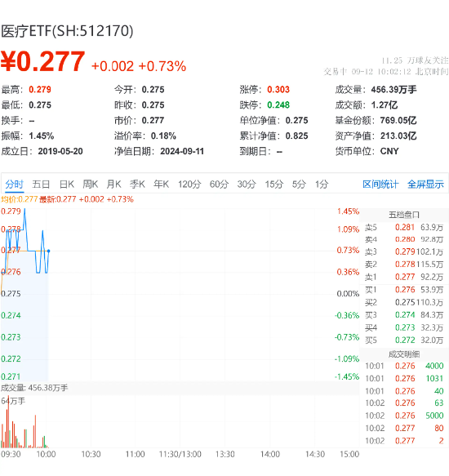Select the 卖3 order row at 0.279

coord(404,252)
